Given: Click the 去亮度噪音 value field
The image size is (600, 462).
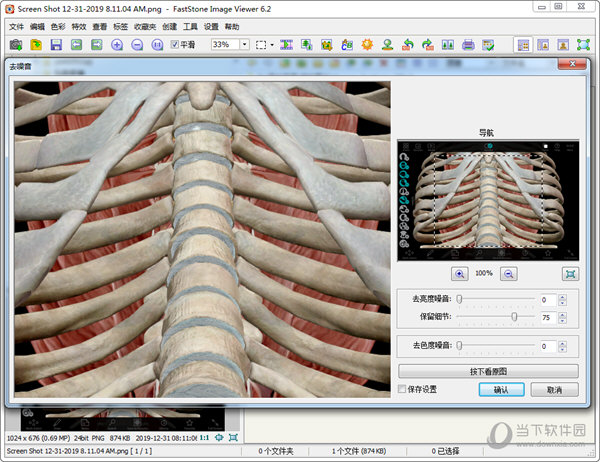Looking at the screenshot, I should (548, 300).
